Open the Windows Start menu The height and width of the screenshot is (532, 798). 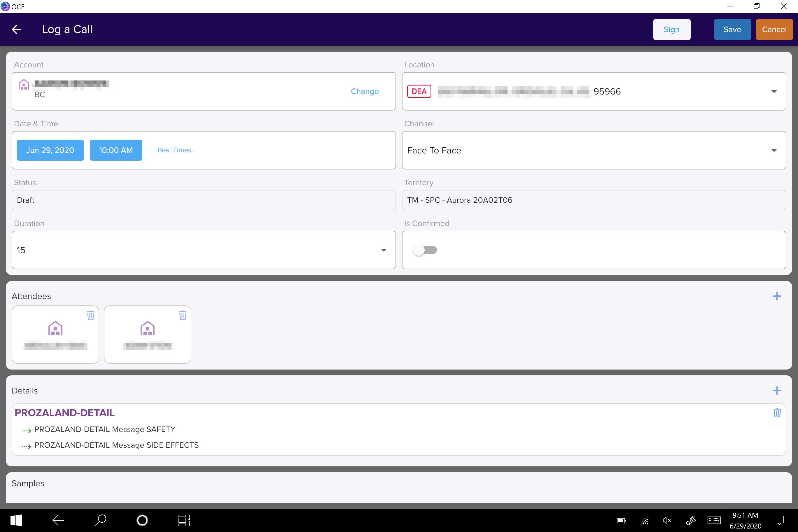click(16, 520)
